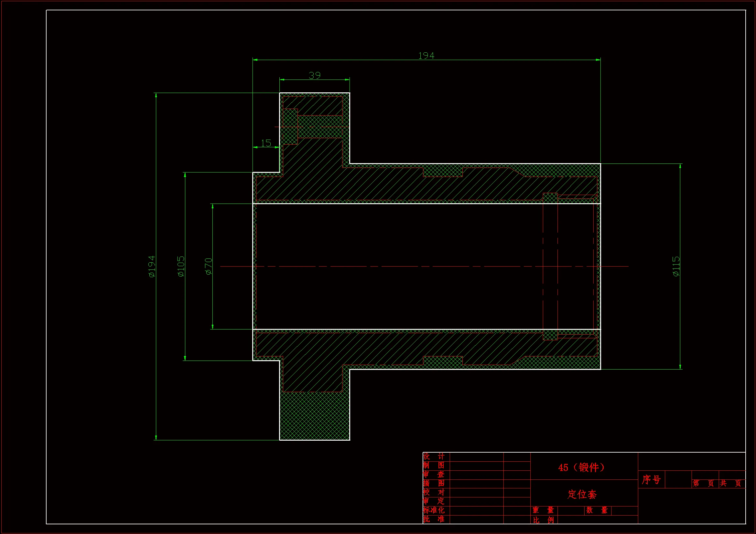Viewport: 756px width, 534px height.
Task: Click the 设计 label in title block
Action: coord(434,456)
